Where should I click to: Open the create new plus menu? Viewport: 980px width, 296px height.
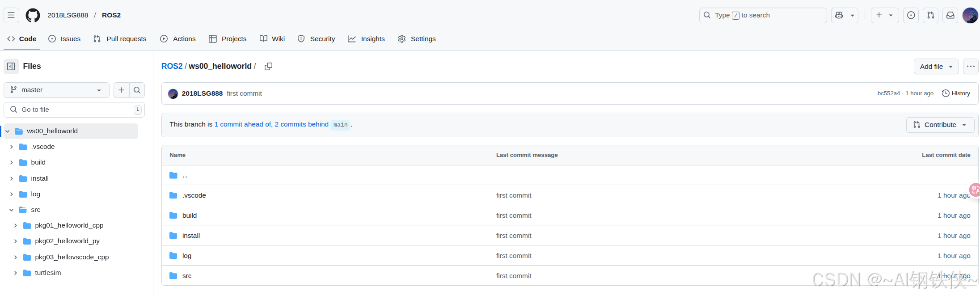point(884,15)
